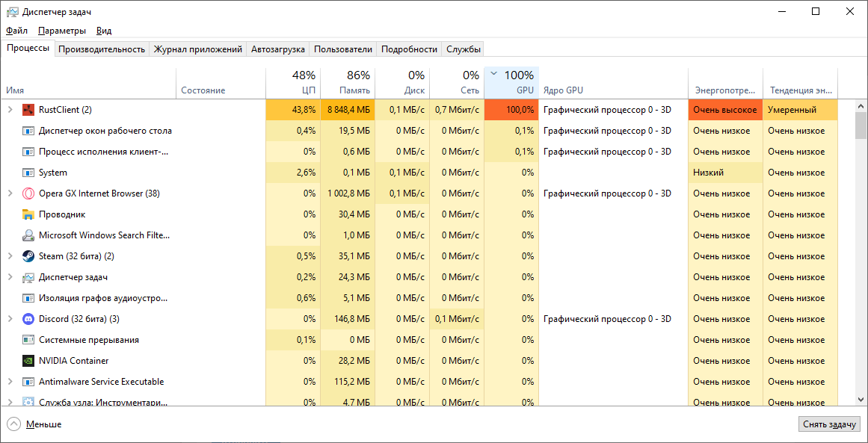Expand the Opera GX Internet Browser group
The image size is (868, 443).
(10, 193)
